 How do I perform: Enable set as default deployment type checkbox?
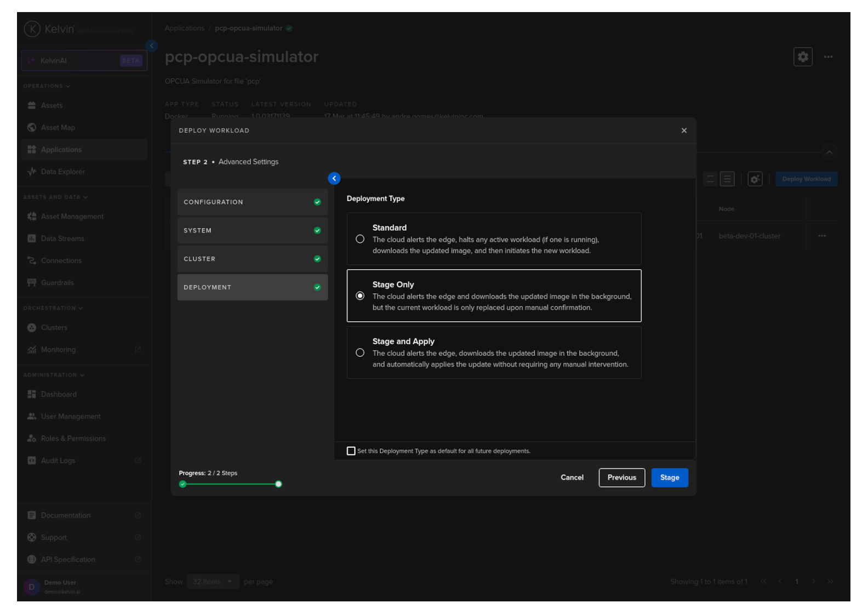pos(351,451)
